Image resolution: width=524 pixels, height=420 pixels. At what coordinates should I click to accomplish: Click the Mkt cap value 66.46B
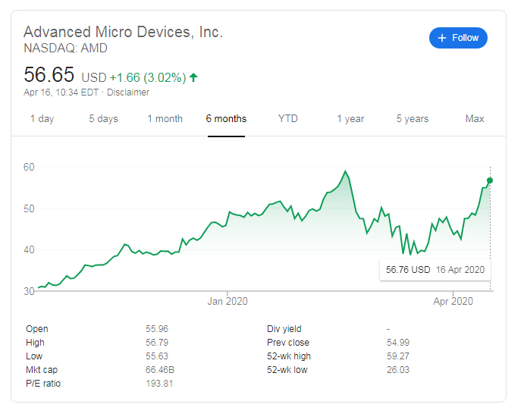point(158,370)
